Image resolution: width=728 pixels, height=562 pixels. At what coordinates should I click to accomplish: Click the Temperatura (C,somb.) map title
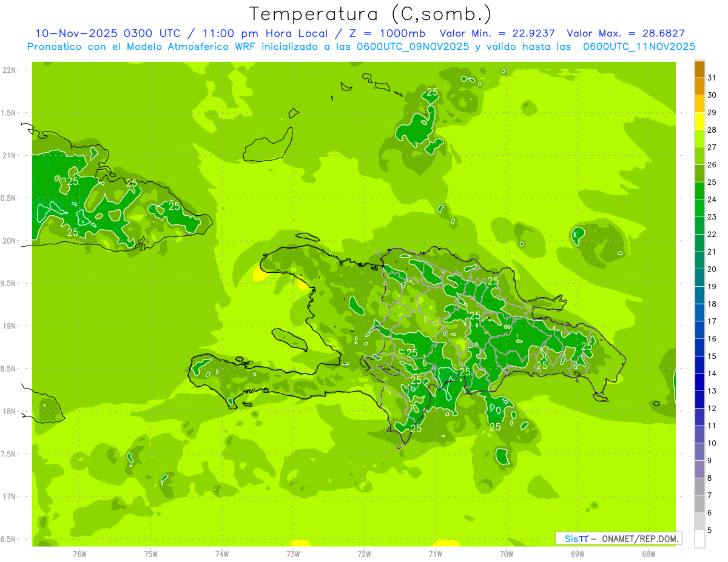(371, 13)
